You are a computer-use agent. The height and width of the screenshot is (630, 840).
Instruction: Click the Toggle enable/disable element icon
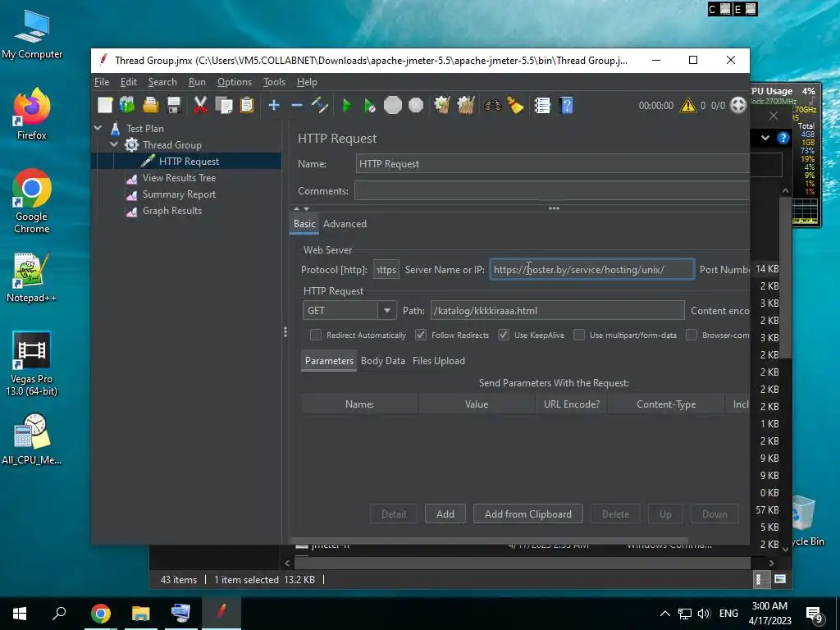point(320,105)
